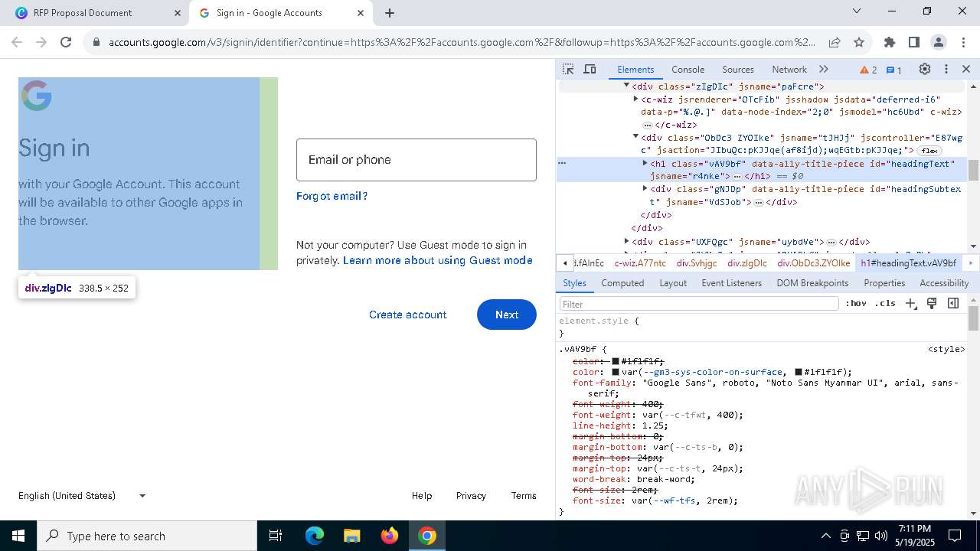Expand the div gNJDp headingSubtext node
This screenshot has width=980, height=551.
645,188
